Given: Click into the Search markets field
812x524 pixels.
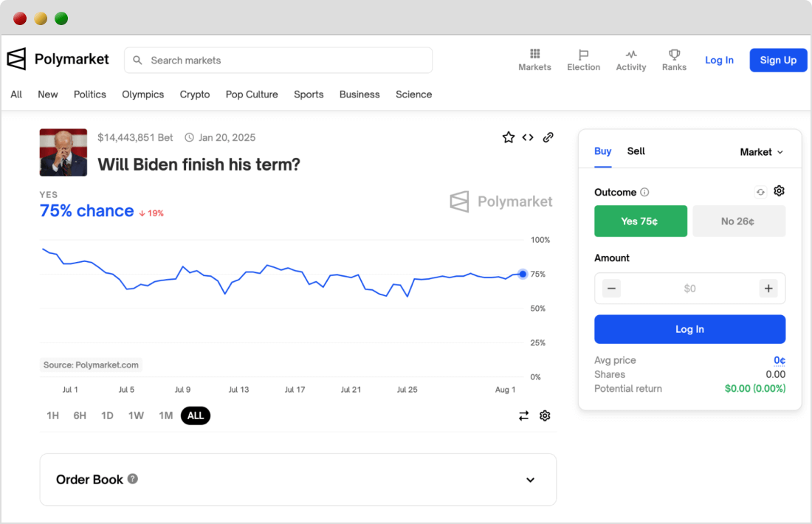Looking at the screenshot, I should tap(278, 60).
